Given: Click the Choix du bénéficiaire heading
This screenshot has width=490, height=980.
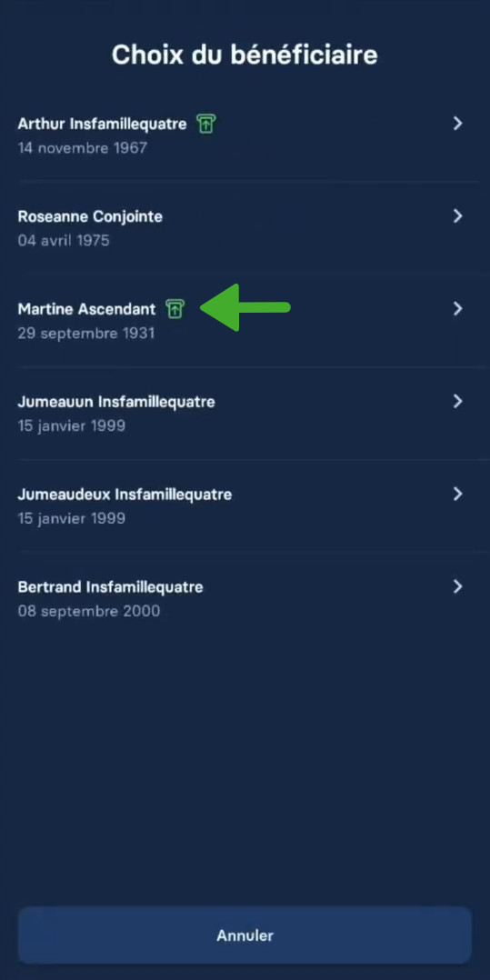Looking at the screenshot, I should click(x=245, y=55).
